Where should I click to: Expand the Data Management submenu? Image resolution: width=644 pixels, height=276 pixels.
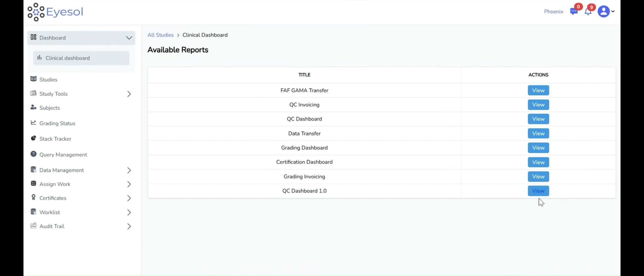pos(129,170)
